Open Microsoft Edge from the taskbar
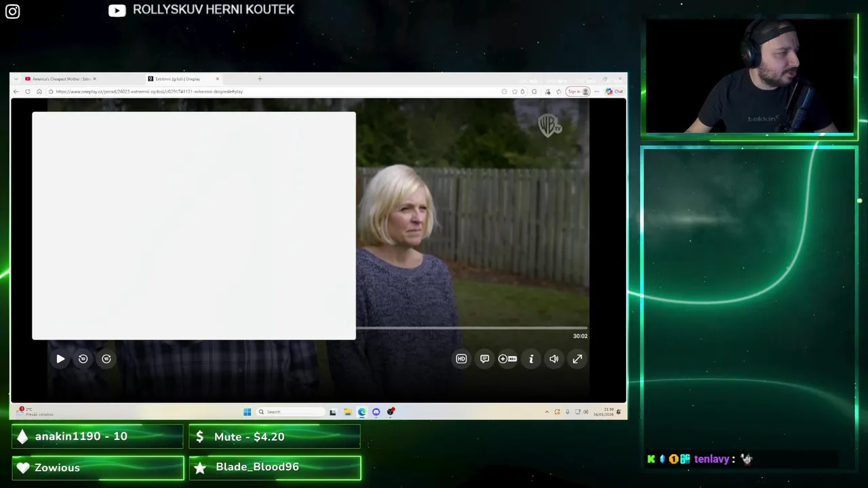Viewport: 868px width, 488px height. tap(362, 411)
